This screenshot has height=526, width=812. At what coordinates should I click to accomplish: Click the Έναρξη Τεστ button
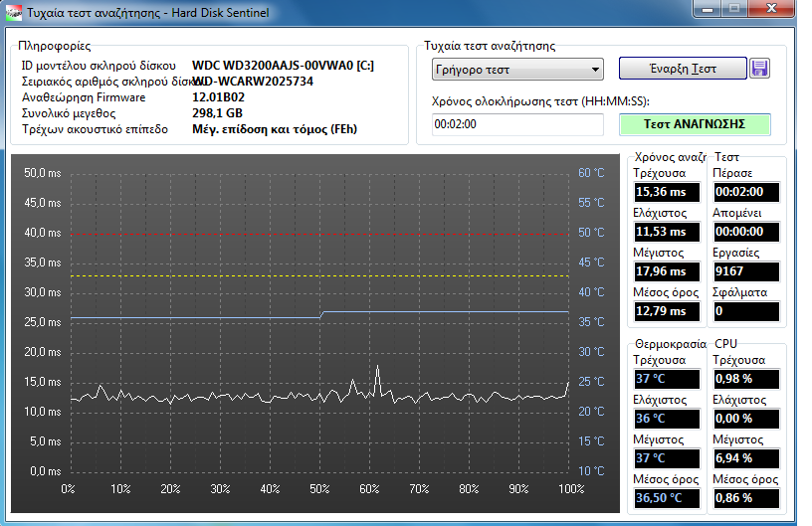(683, 69)
